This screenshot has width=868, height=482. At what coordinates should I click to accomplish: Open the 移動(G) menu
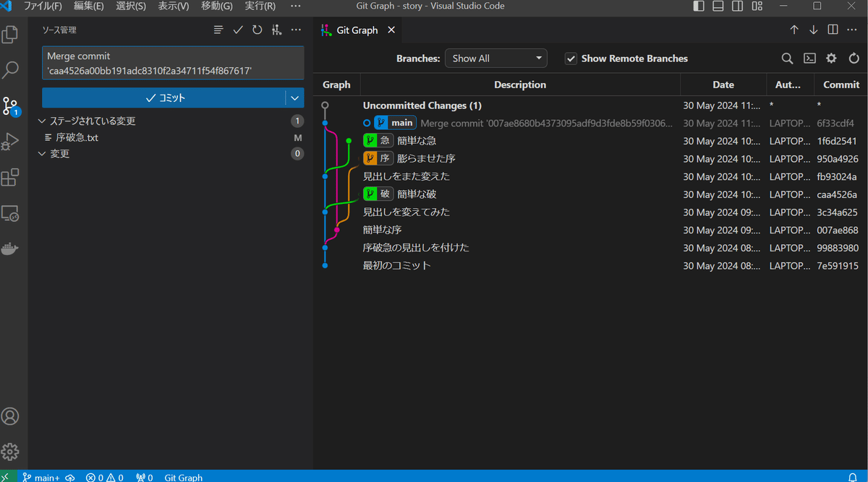(x=217, y=6)
